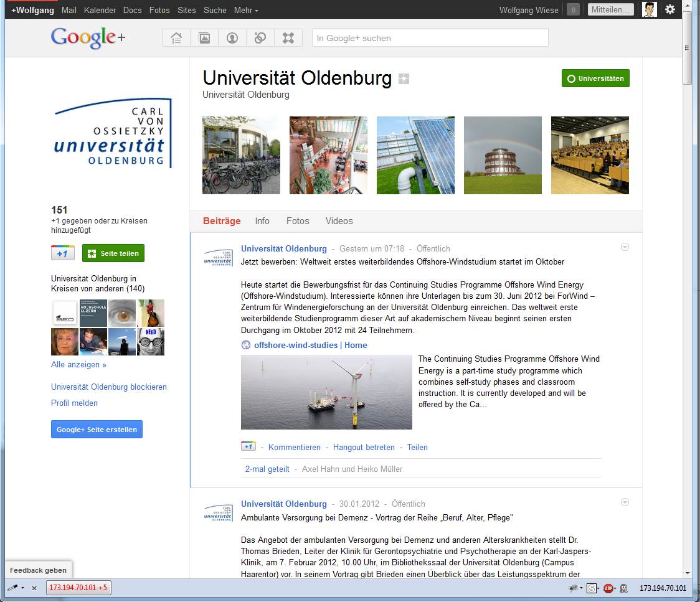Open post options arrow on the Offshore-Windstudium post
Image resolution: width=700 pixels, height=602 pixels.
click(625, 247)
